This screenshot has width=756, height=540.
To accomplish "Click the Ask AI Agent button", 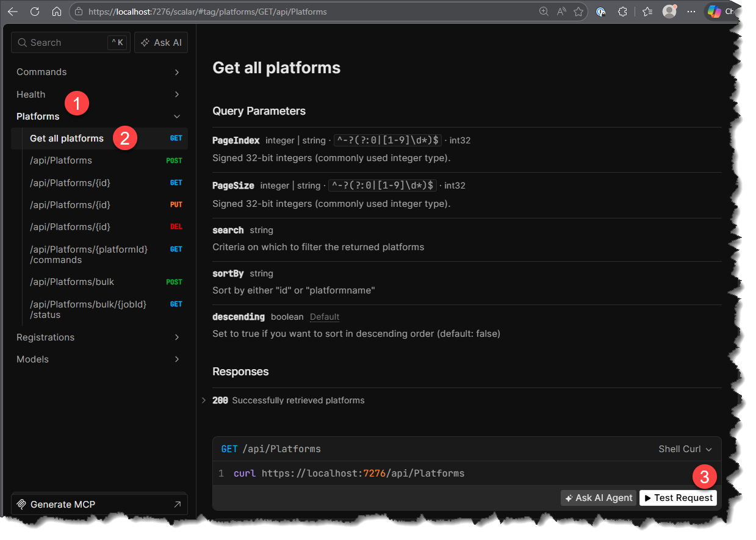I will (x=598, y=497).
